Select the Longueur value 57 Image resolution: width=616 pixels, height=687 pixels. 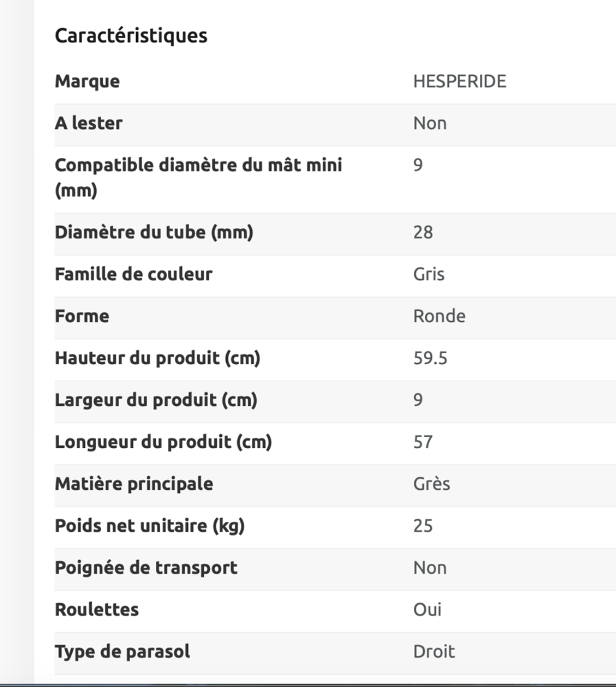423,442
